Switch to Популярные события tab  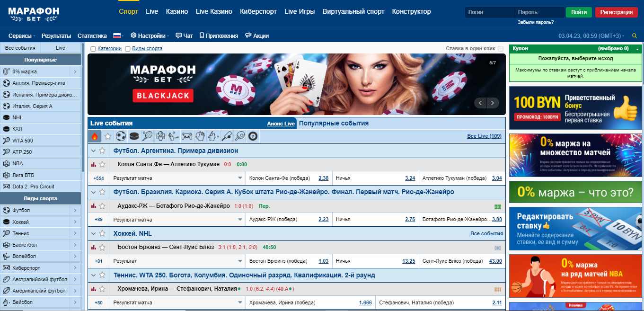click(334, 123)
